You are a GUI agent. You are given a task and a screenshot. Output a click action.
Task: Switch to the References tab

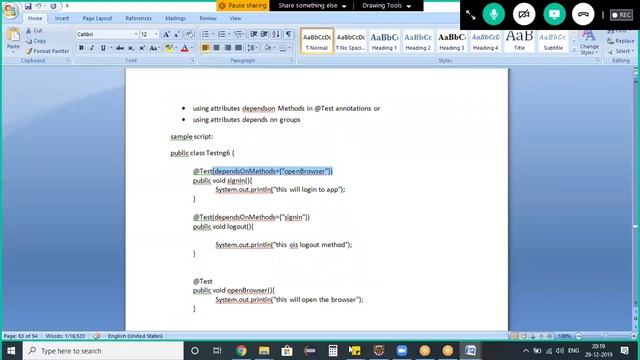(138, 18)
